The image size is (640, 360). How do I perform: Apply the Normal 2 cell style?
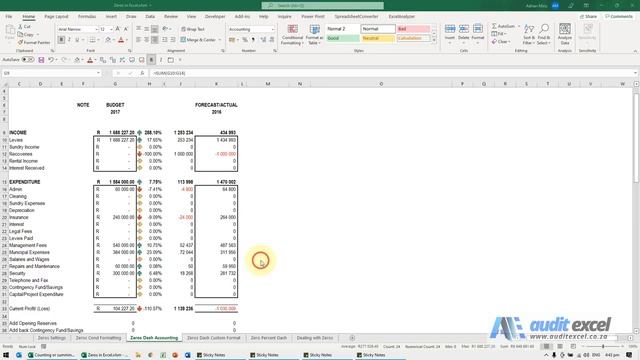(x=342, y=29)
